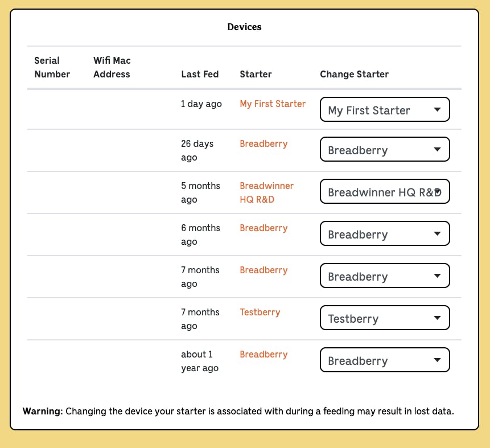The height and width of the screenshot is (448, 490).
Task: Open the Testberry starter dropdown
Action: [385, 318]
